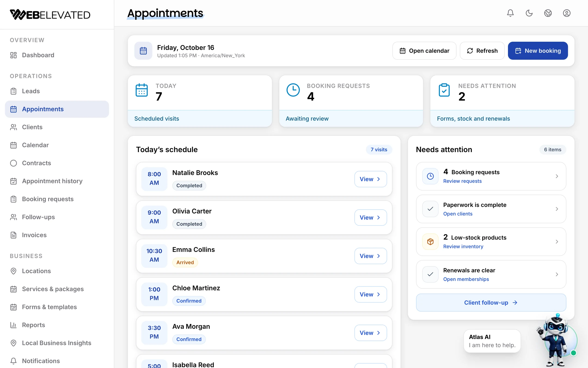This screenshot has height=368, width=588.
Task: Click the Booking requests clock icon in Needs attention
Action: (x=430, y=176)
